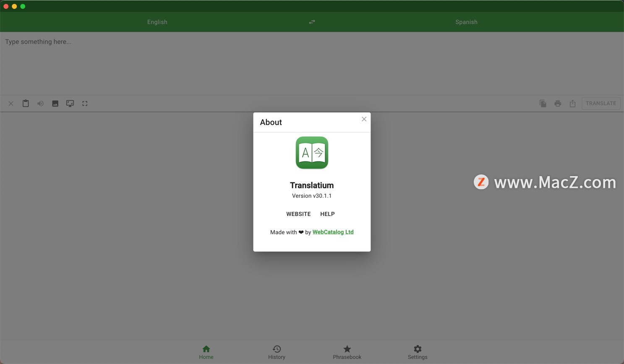Listen to the text with speaker icon
Viewport: 624px width, 364px height.
(x=40, y=104)
